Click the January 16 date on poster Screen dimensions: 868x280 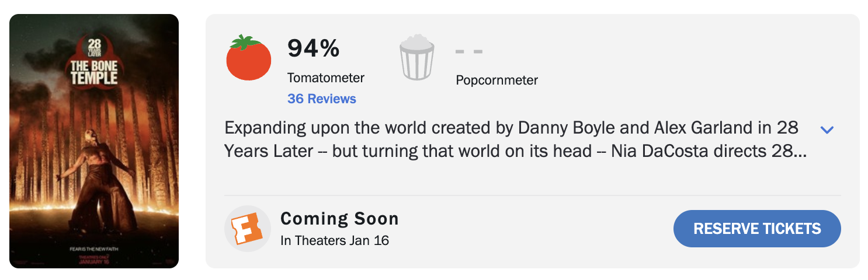[94, 262]
